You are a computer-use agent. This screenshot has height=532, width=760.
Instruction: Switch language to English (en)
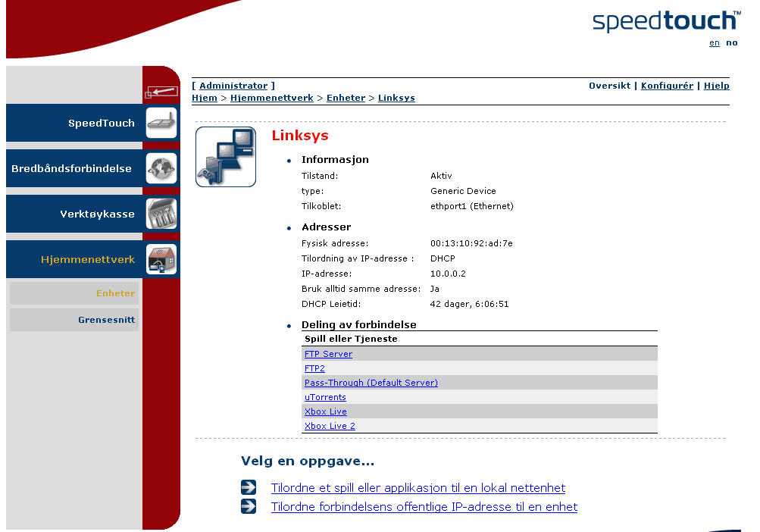(714, 42)
